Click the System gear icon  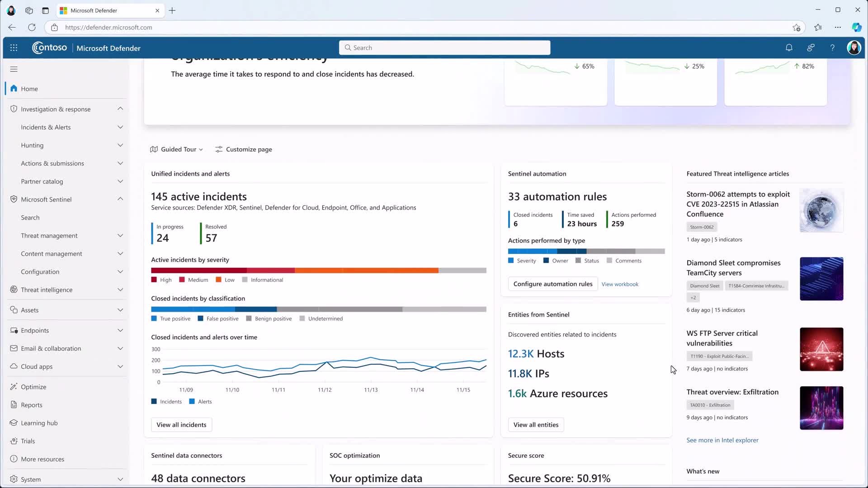(14, 479)
